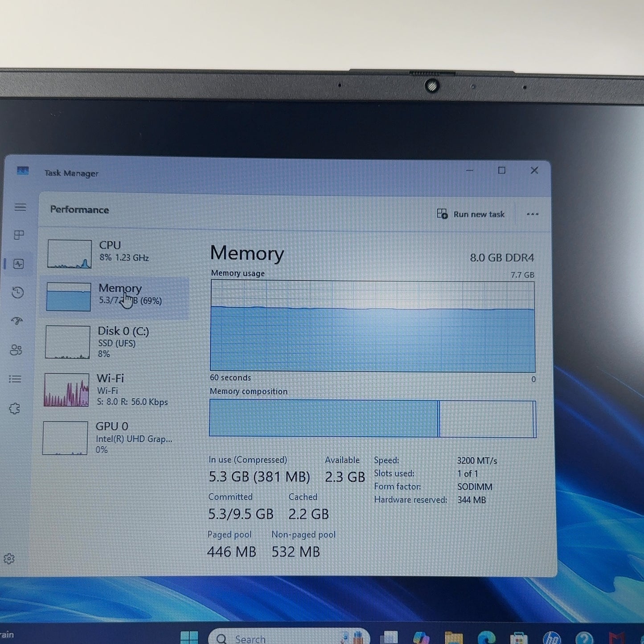Viewport: 644px width, 644px height.
Task: Launch Copilot from the taskbar
Action: click(x=421, y=638)
